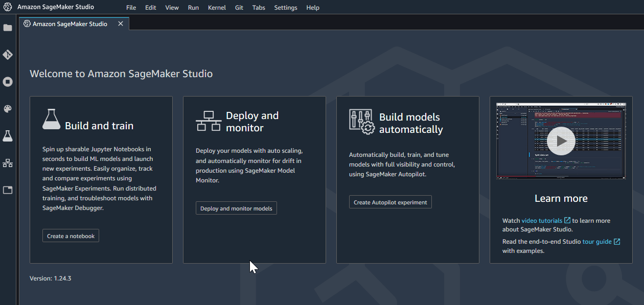Open the Tabs list icon in sidebar
The width and height of the screenshot is (644, 305).
pyautogui.click(x=8, y=190)
